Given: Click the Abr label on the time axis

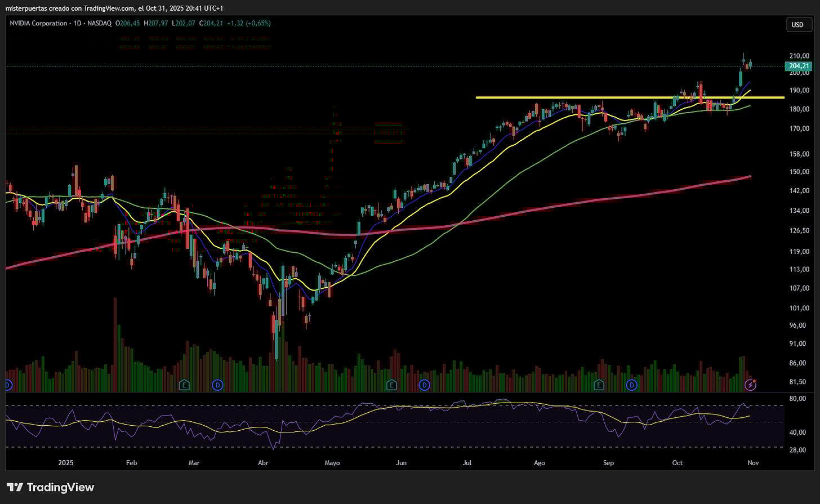Looking at the screenshot, I should tap(263, 463).
